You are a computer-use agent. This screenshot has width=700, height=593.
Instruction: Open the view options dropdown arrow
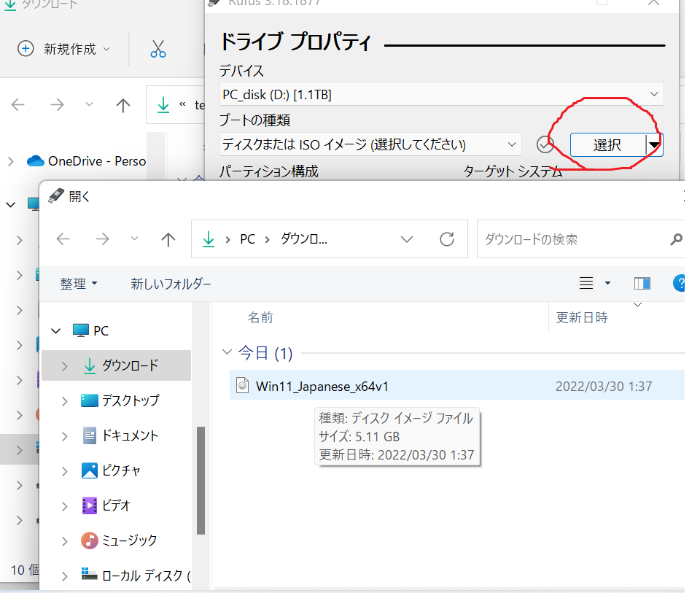coord(607,283)
